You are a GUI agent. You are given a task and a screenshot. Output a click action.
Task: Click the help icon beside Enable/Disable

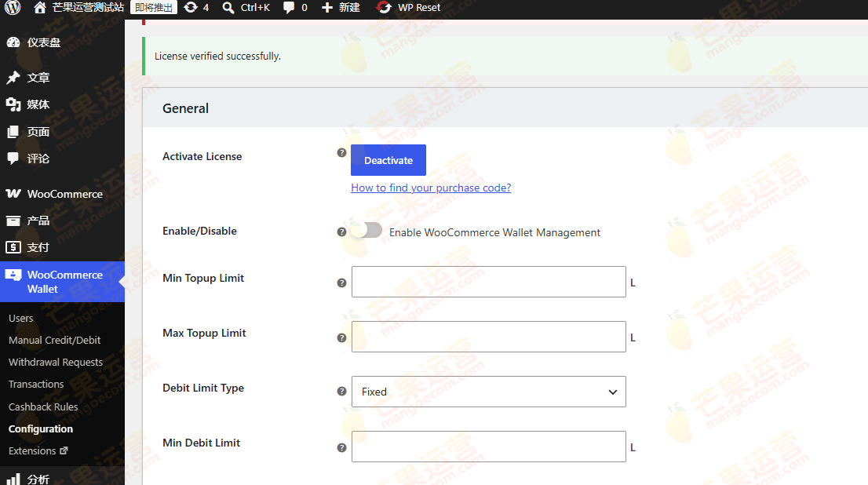(341, 232)
